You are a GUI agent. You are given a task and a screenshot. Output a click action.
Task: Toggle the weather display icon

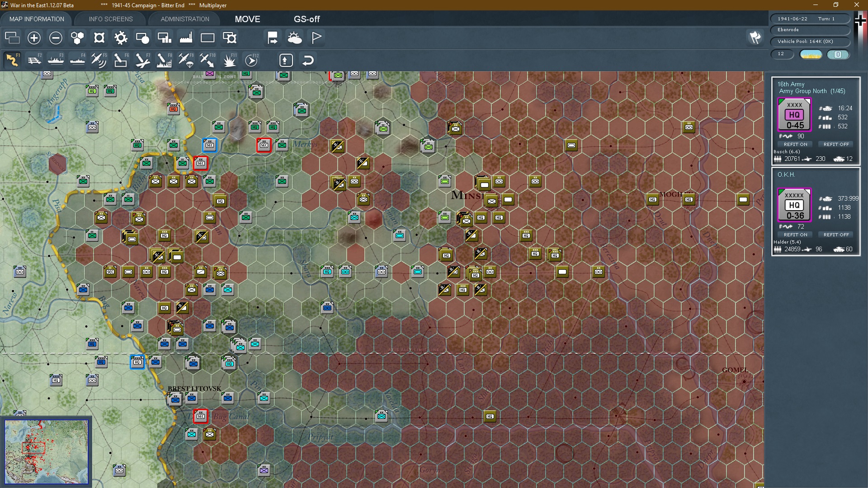(295, 38)
